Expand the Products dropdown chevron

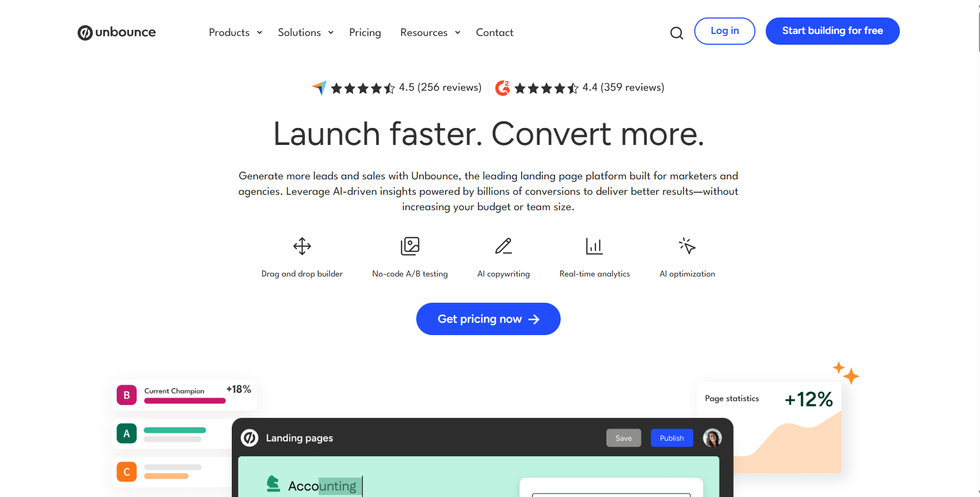point(260,32)
